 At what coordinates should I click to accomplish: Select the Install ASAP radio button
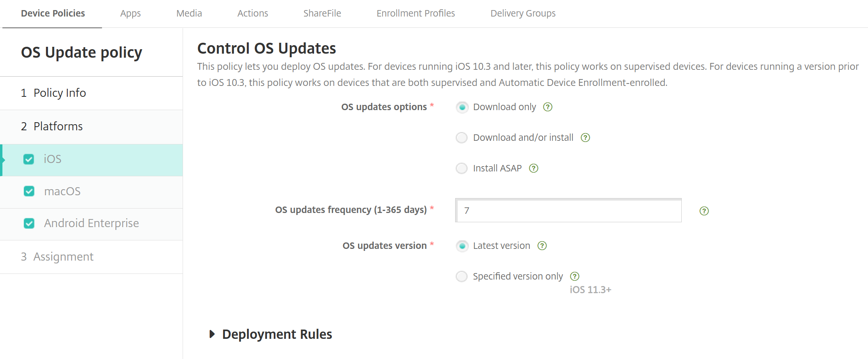(x=462, y=168)
